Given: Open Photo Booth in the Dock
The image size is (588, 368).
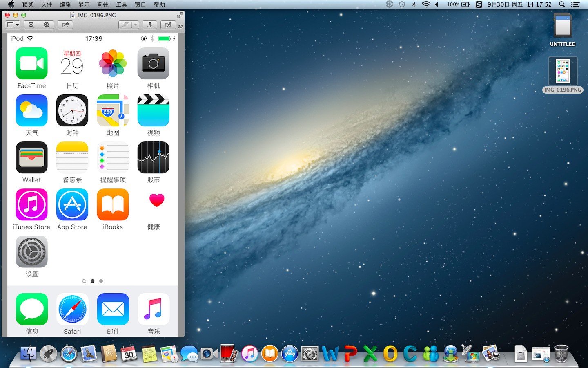Looking at the screenshot, I should [x=229, y=354].
